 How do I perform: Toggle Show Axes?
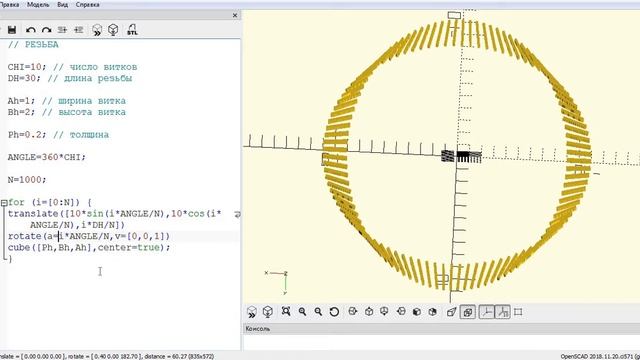pos(486,312)
